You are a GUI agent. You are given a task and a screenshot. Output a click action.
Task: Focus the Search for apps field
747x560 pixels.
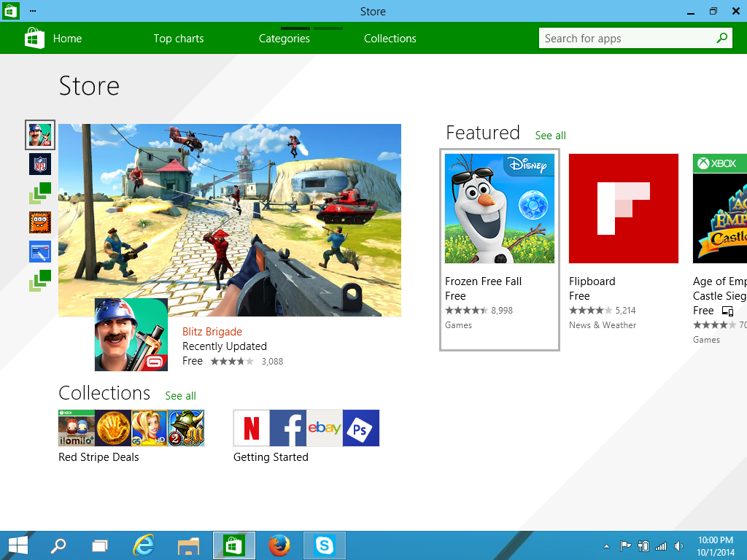[635, 38]
